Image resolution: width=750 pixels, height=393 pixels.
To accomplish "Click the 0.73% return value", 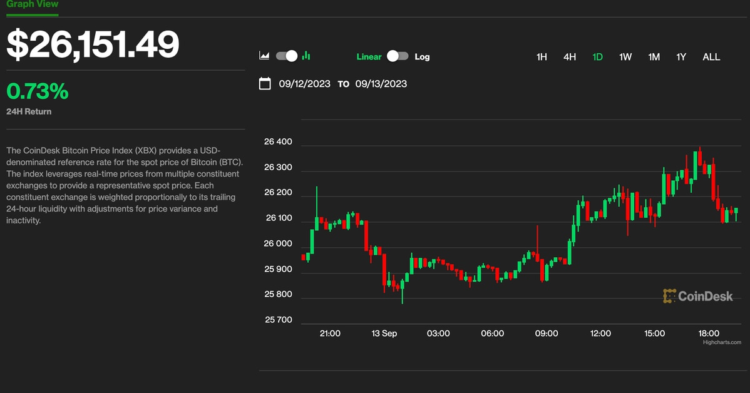I will [x=37, y=91].
